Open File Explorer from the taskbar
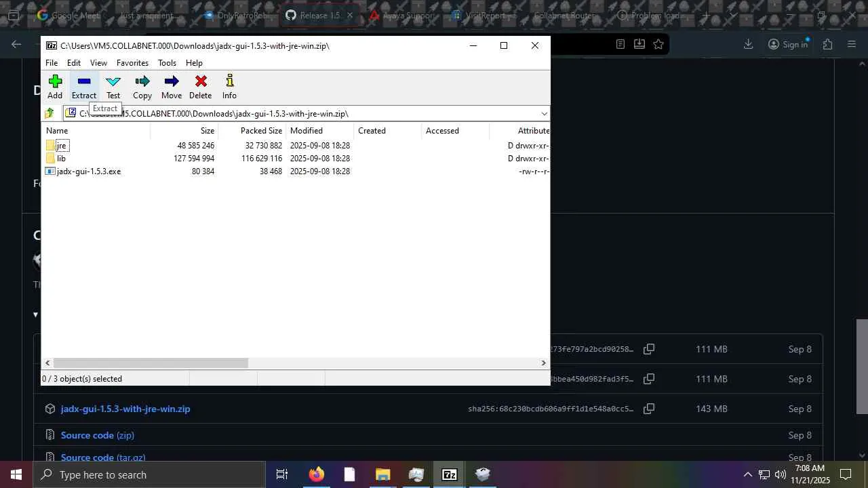This screenshot has width=868, height=488. [x=382, y=474]
